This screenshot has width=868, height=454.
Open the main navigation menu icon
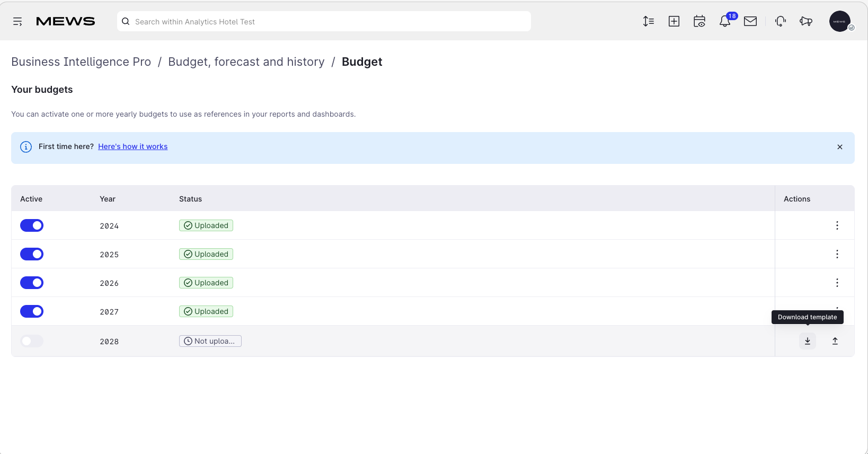point(17,22)
